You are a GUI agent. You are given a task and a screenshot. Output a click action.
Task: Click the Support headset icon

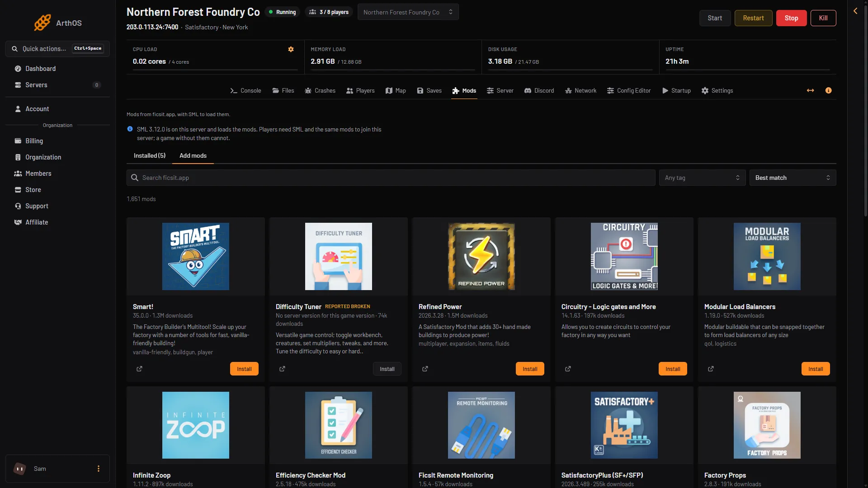[18, 206]
